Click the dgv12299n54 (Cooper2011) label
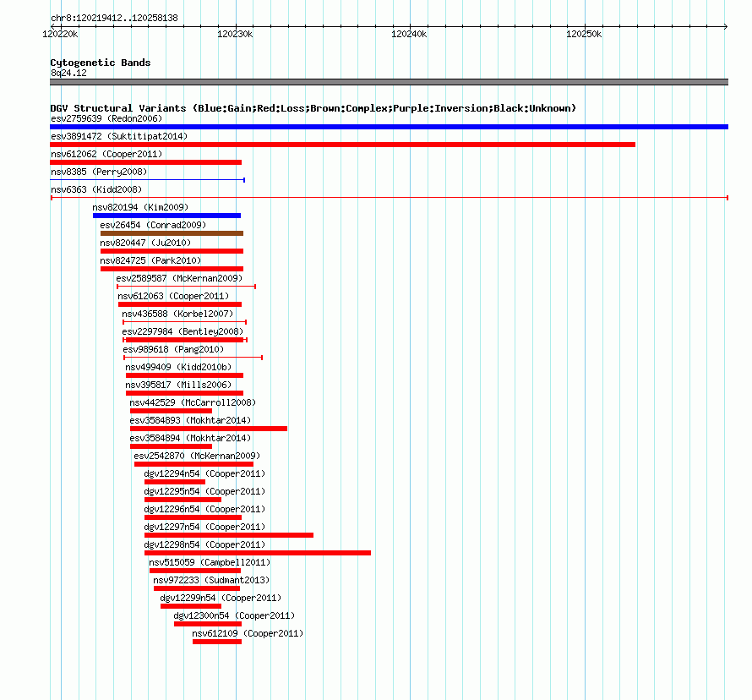This screenshot has width=752, height=700. tap(221, 598)
